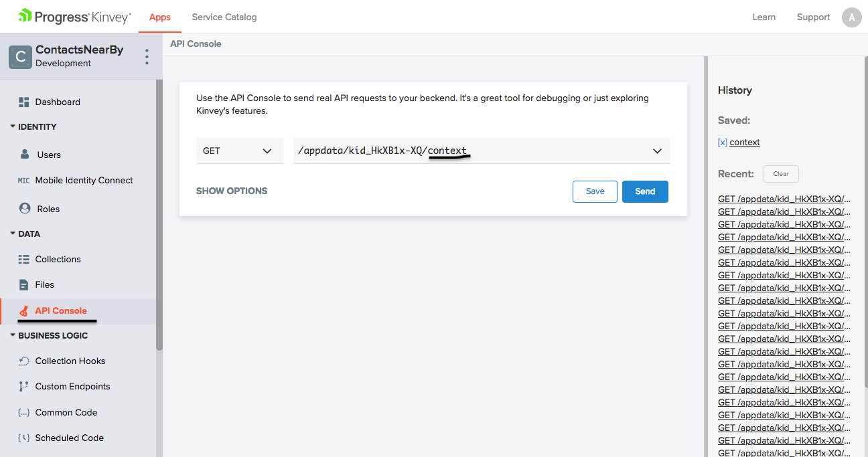
Task: Click the Send button
Action: [x=645, y=191]
